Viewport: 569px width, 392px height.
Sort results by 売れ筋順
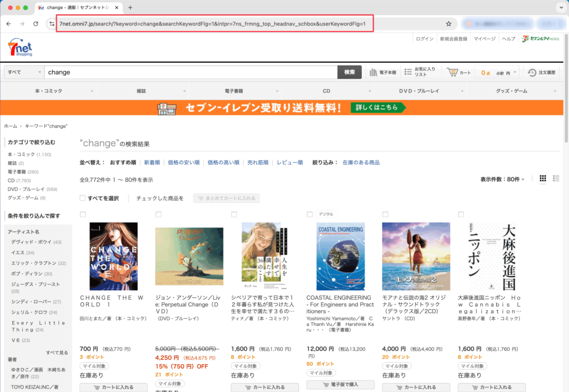[258, 163]
